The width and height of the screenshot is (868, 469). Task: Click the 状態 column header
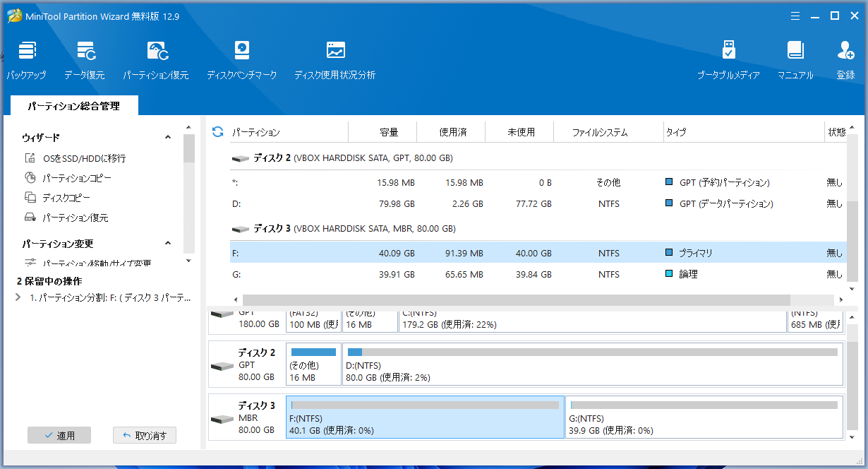click(836, 132)
